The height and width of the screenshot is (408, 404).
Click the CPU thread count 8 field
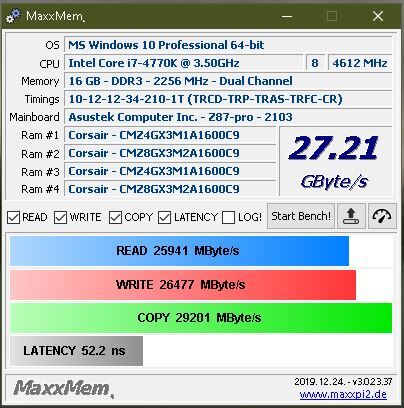tap(315, 63)
